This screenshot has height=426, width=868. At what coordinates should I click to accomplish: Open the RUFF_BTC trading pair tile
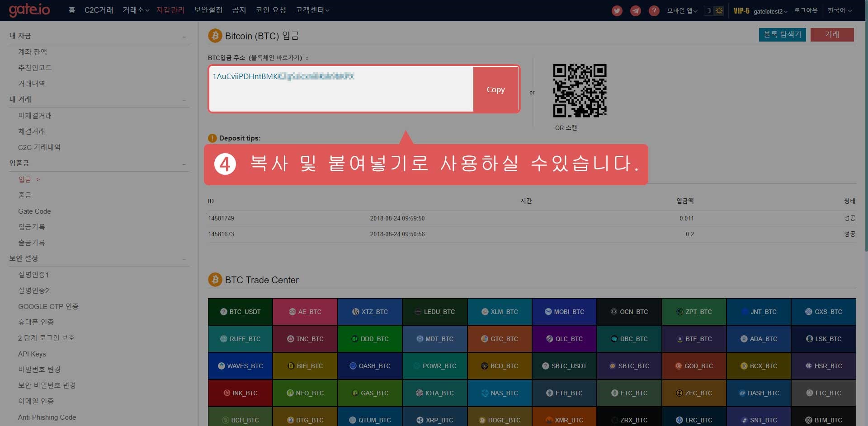click(240, 339)
